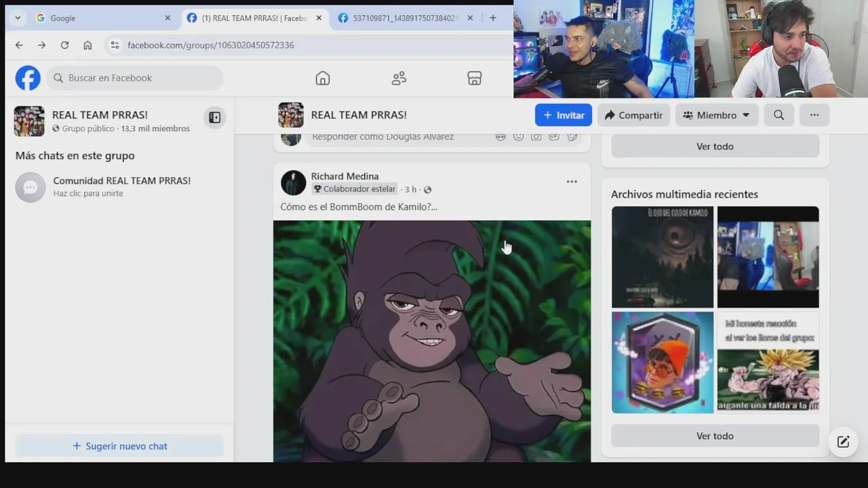868x488 pixels.
Task: Click the post text Cómo es el BommBoom
Action: [x=359, y=207]
